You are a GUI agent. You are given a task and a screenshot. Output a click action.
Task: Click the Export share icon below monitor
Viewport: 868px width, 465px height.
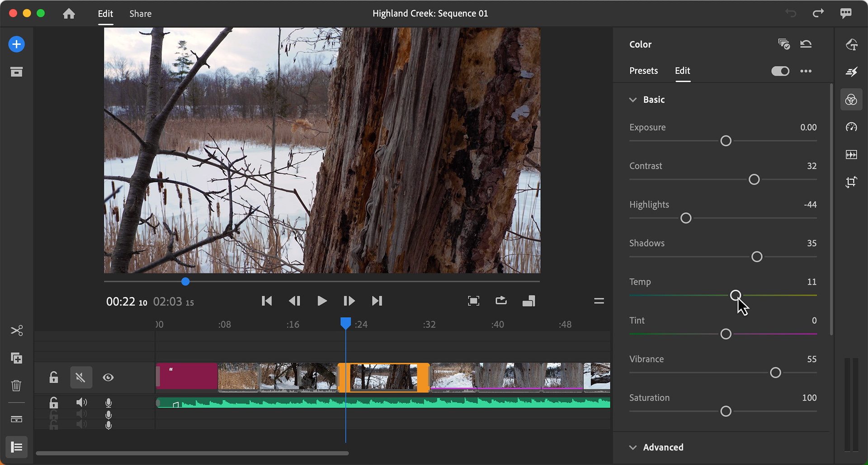[501, 301]
